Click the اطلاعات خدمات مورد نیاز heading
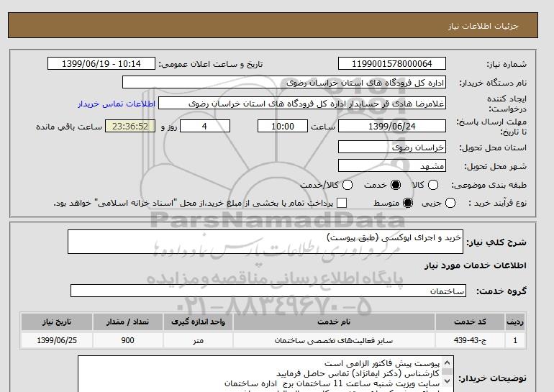Viewport: 554px width, 392px height. (475, 265)
